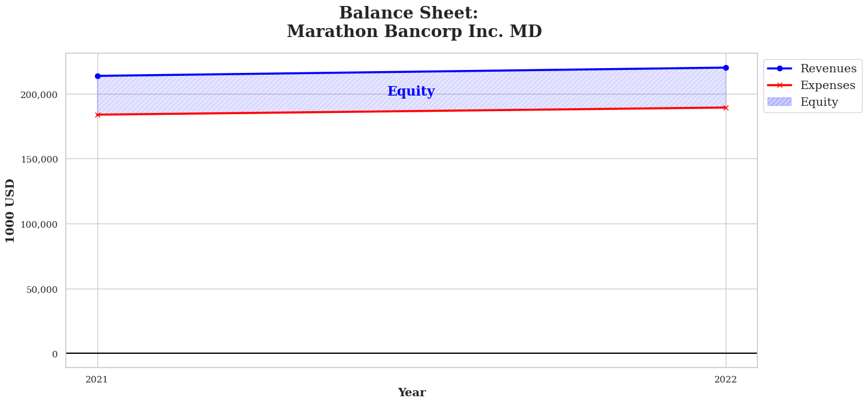Image resolution: width=868 pixels, height=404 pixels.
Task: Click the Year x-axis label
Action: coord(411,393)
